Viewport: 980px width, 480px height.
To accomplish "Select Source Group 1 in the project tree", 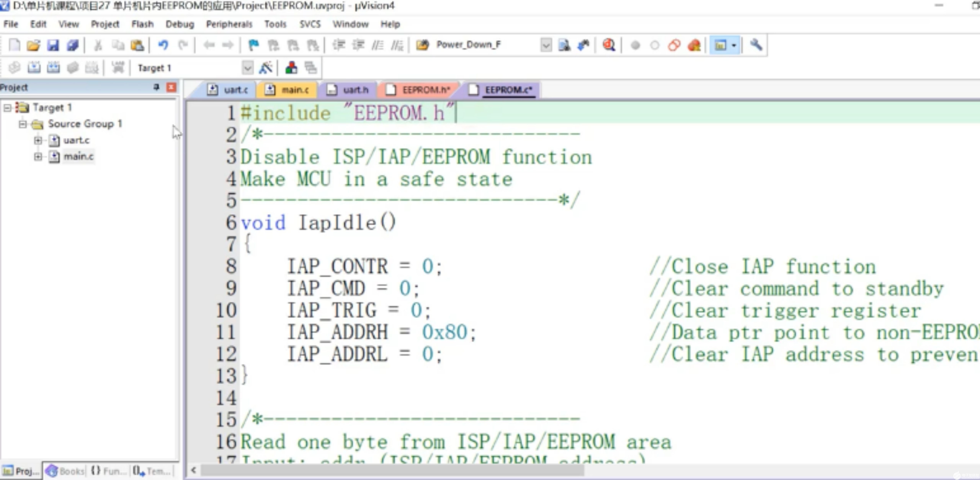I will pyautogui.click(x=84, y=124).
